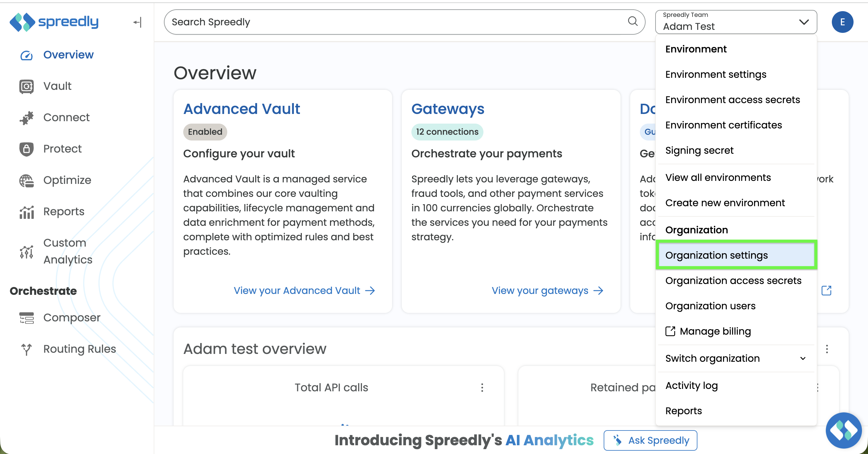
Task: Open Connect via its plug icon
Action: click(26, 118)
